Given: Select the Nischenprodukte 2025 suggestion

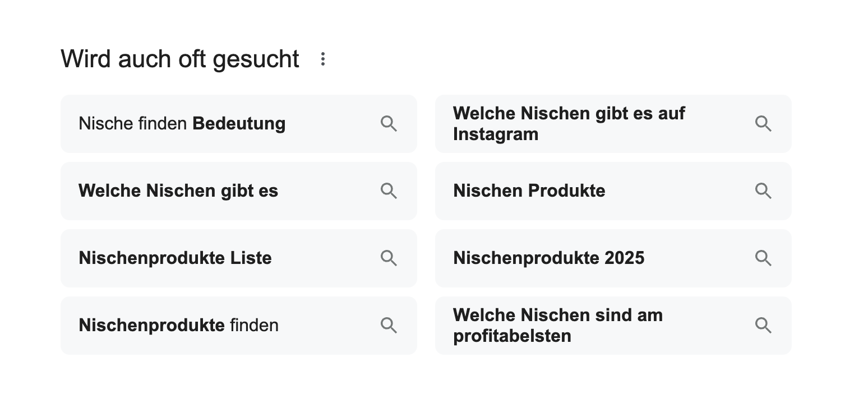Looking at the screenshot, I should (x=613, y=258).
